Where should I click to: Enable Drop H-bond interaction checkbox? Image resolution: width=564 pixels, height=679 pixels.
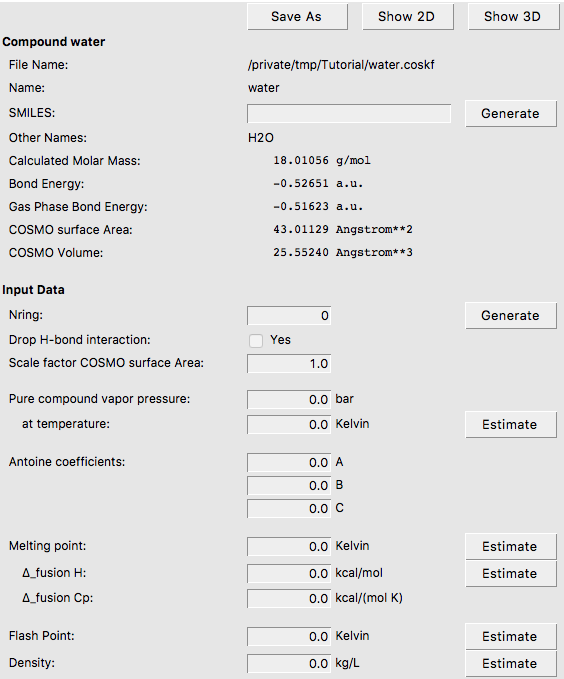[x=256, y=341]
